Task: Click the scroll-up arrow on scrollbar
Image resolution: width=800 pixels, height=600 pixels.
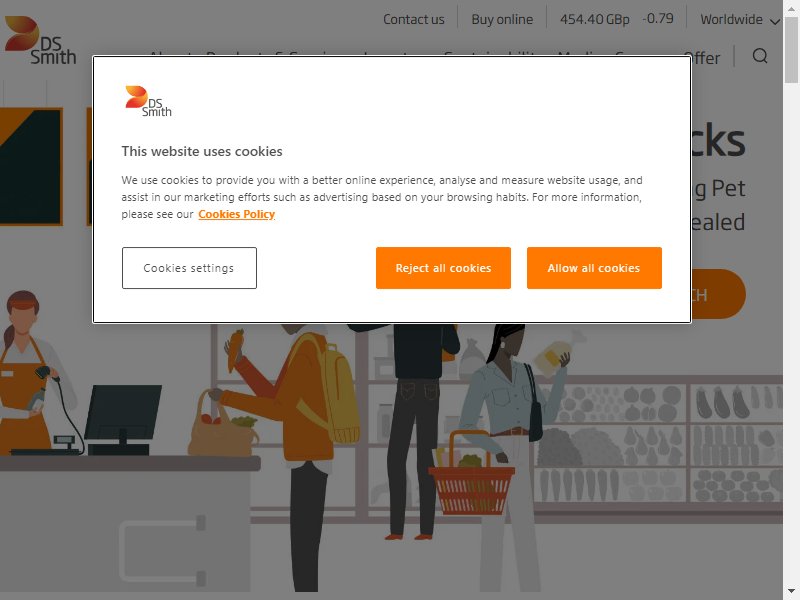Action: 791,7
